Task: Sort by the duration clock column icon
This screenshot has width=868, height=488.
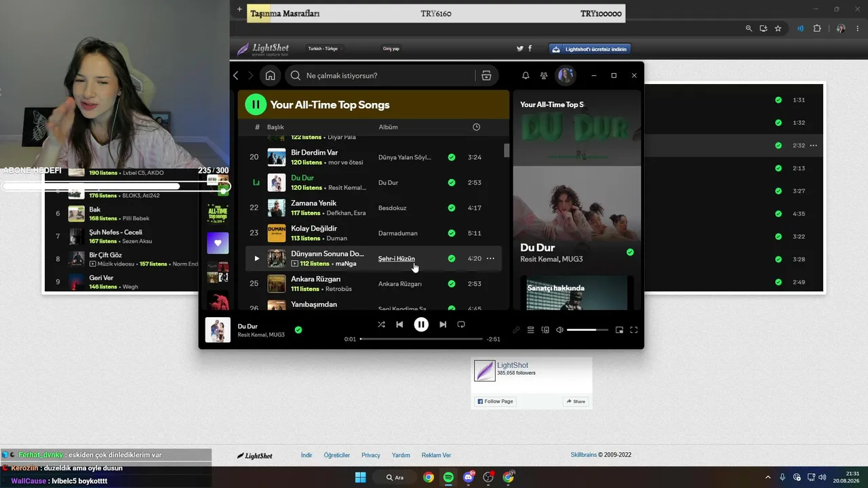Action: pos(476,127)
